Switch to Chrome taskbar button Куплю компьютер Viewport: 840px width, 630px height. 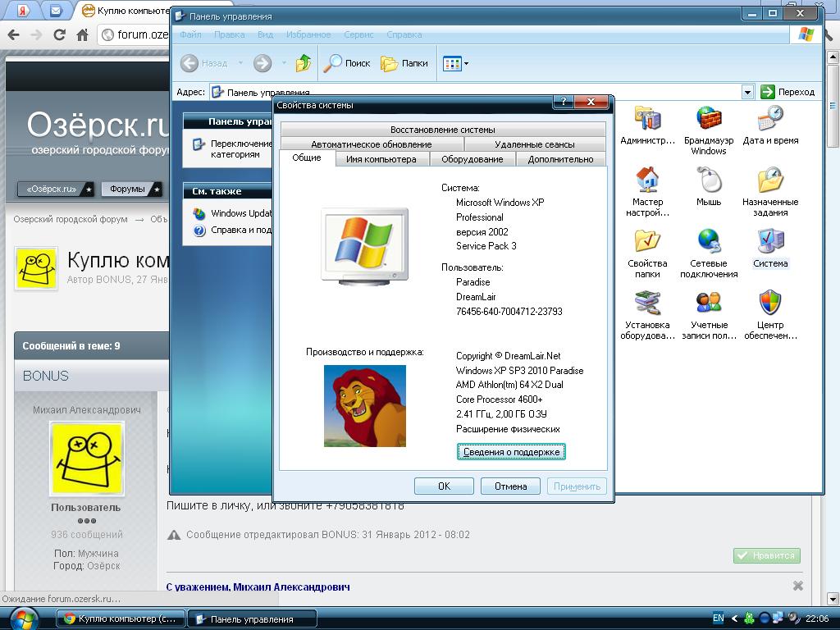click(x=121, y=619)
